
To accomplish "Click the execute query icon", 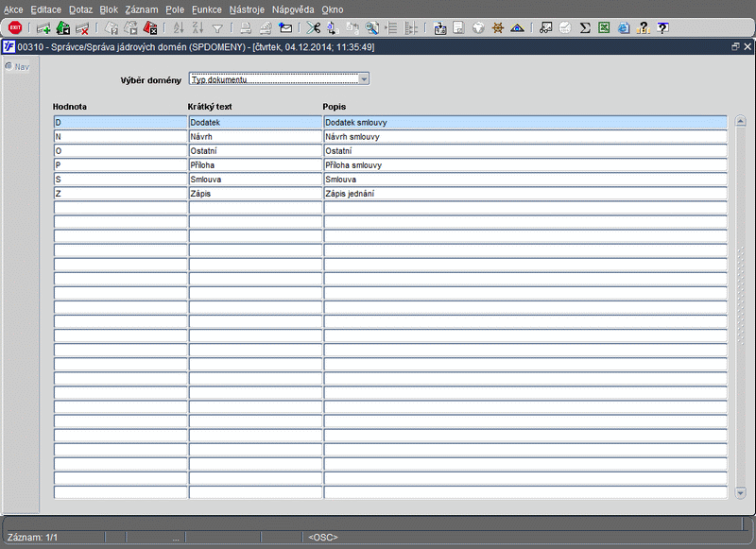I will pyautogui.click(x=130, y=28).
